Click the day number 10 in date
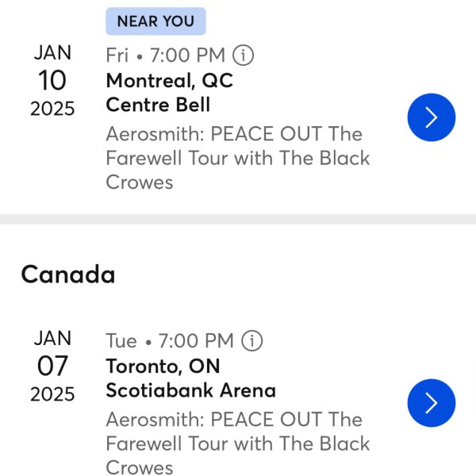Image resolution: width=476 pixels, height=476 pixels. pos(52,80)
